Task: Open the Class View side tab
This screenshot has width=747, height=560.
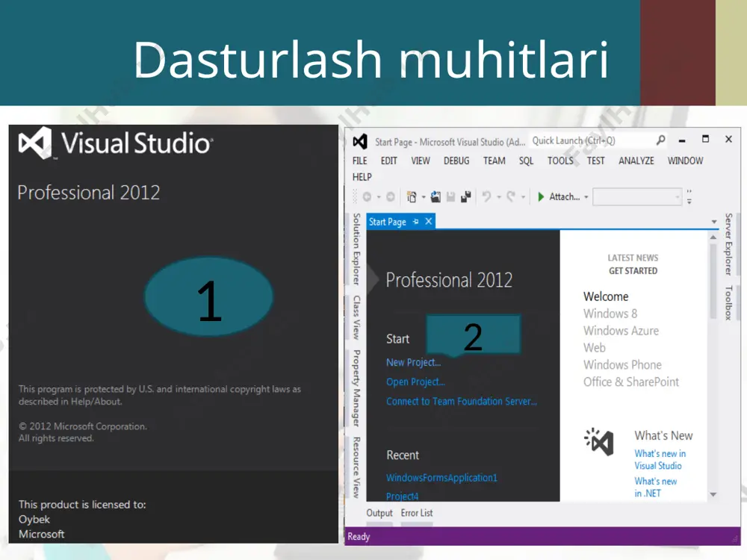Action: point(356,317)
